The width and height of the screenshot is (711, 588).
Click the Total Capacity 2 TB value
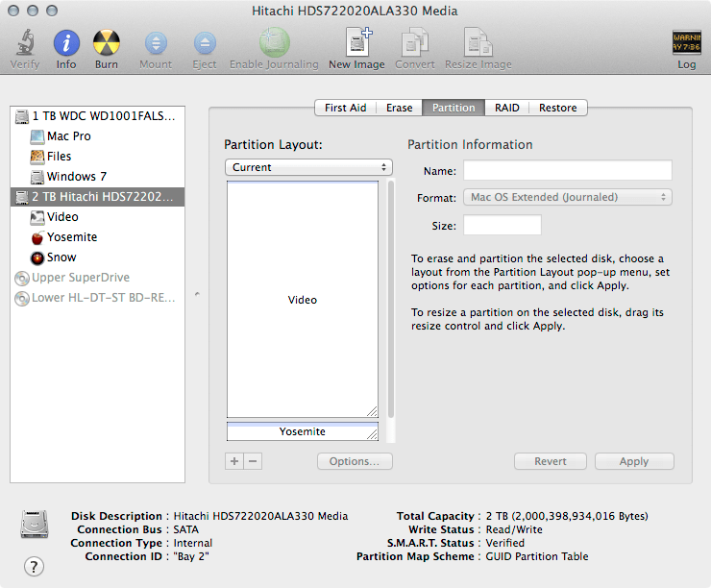[567, 516]
